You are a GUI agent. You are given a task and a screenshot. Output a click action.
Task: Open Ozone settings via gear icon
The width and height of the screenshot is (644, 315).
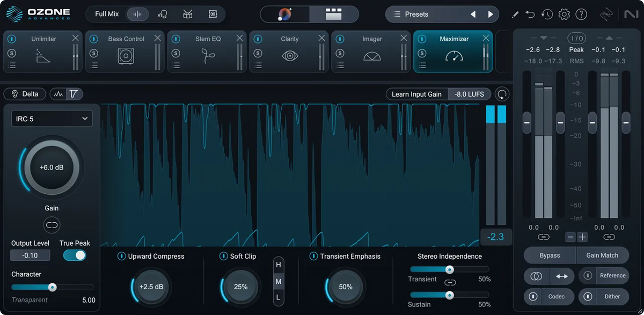click(564, 14)
